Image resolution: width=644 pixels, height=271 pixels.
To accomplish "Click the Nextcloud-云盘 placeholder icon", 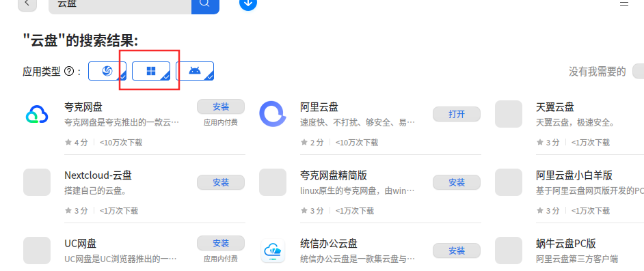I will tap(37, 182).
